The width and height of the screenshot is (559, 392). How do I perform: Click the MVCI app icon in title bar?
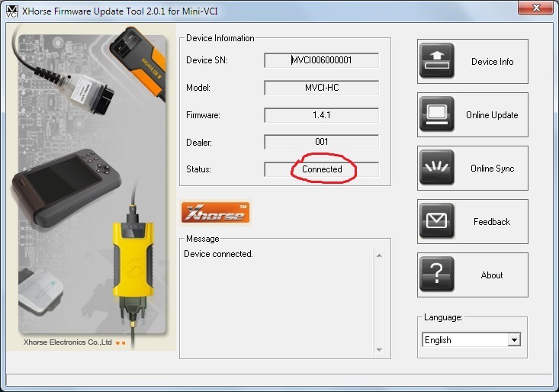click(11, 8)
